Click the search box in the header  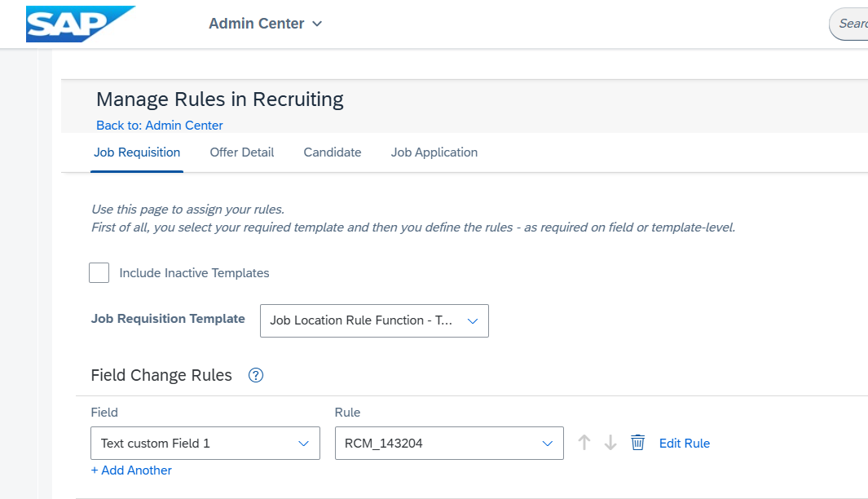point(848,24)
